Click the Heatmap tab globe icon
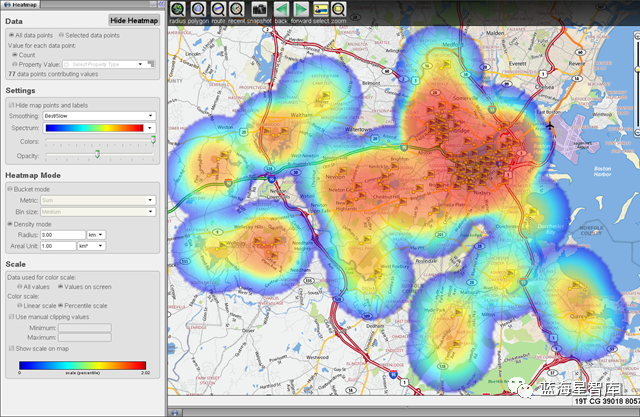The width and height of the screenshot is (640, 417). point(7,5)
